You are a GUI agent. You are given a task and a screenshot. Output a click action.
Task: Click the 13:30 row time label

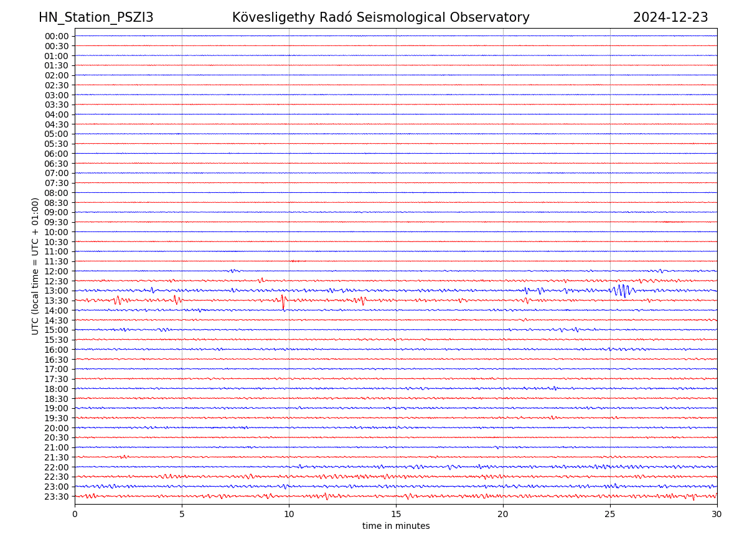pos(56,301)
